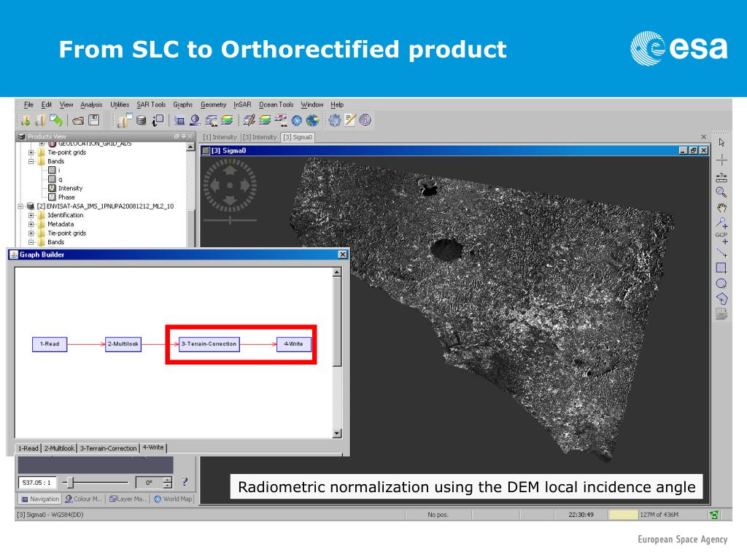Viewport: 747px width, 560px height.
Task: Click the Graph Builder scroll down arrow
Action: [x=337, y=433]
